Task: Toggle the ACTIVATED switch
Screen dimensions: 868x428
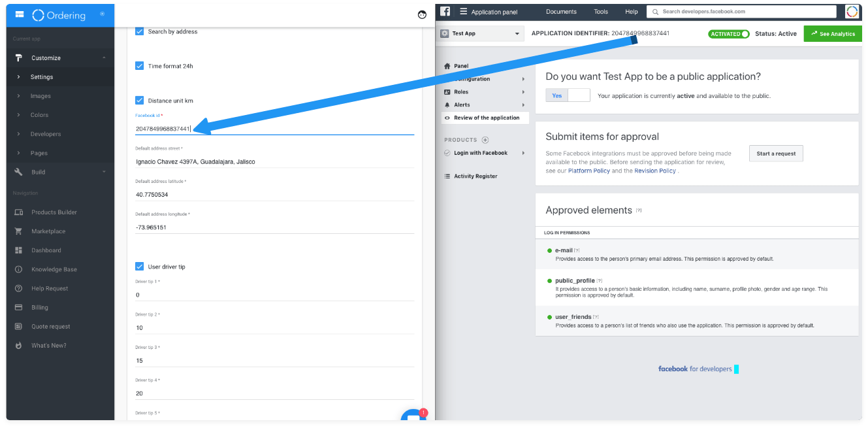Action: point(729,34)
